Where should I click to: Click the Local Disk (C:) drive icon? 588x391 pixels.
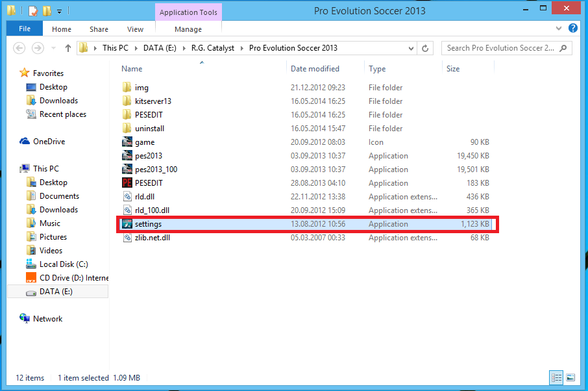point(31,264)
